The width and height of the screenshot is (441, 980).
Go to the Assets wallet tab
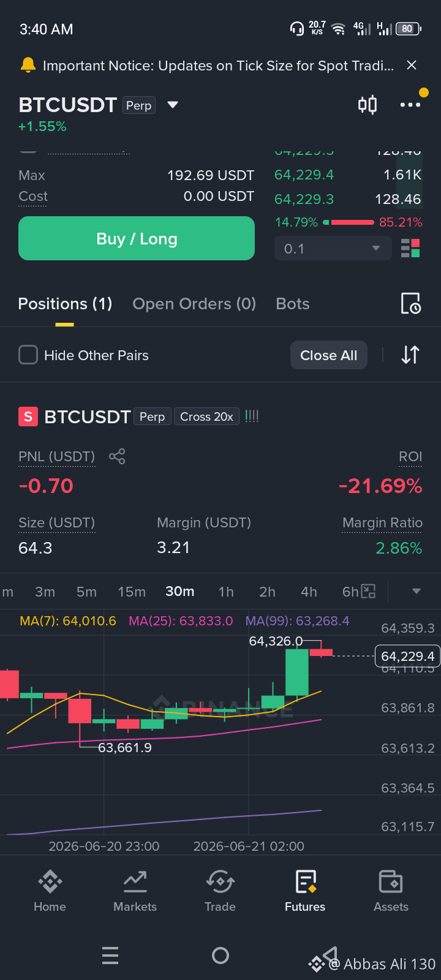391,891
